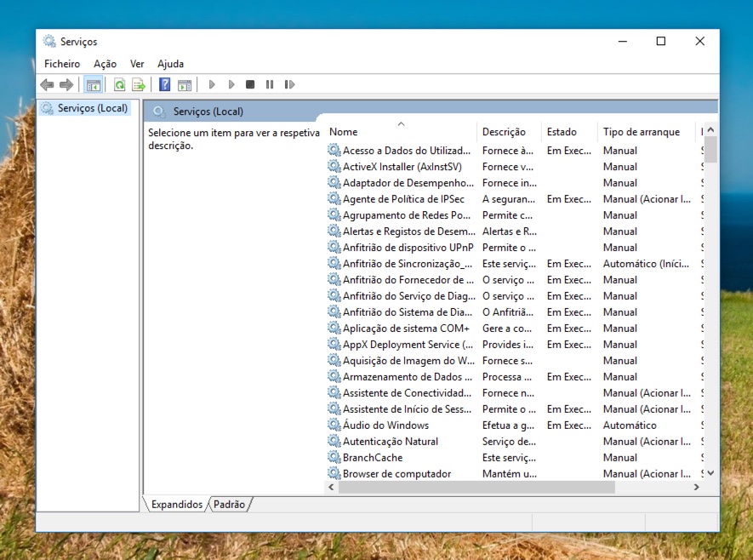Click the Back navigation arrow
The height and width of the screenshot is (560, 753).
tap(47, 84)
